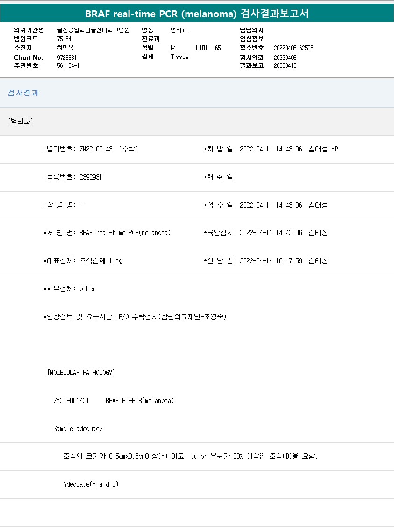Screen dimensions: 394x532
Task: Click test request date 20220408
Action: coord(285,58)
